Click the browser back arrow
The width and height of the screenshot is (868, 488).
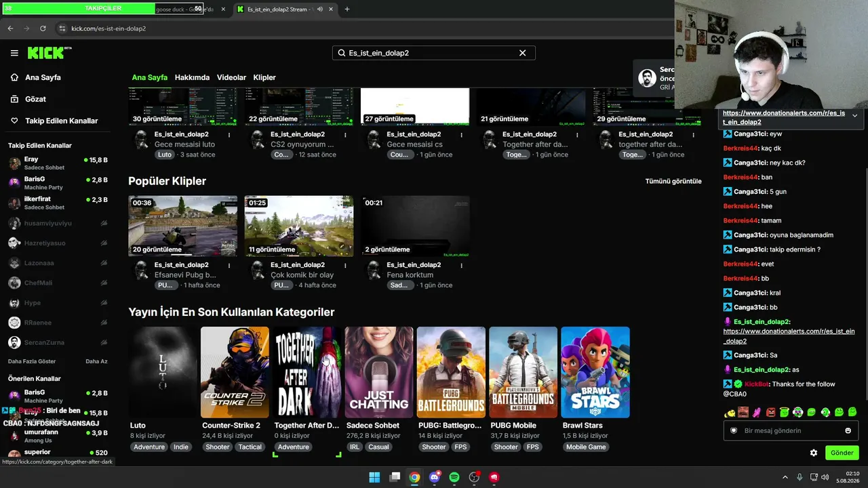10,28
